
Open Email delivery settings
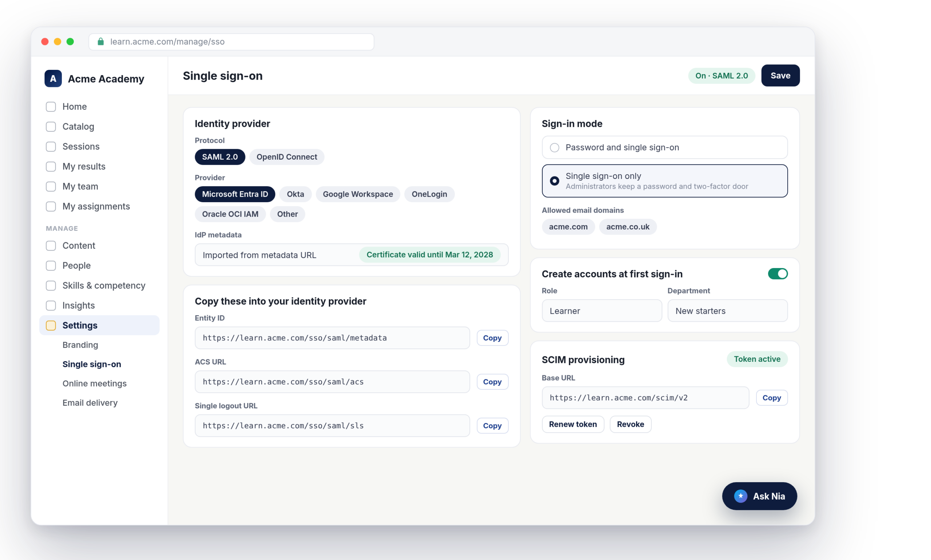pos(90,403)
